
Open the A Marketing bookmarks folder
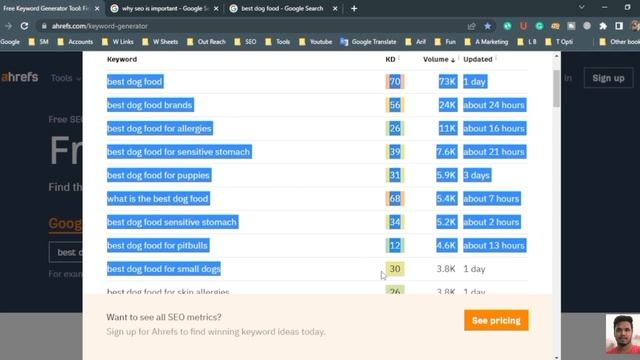click(x=486, y=42)
